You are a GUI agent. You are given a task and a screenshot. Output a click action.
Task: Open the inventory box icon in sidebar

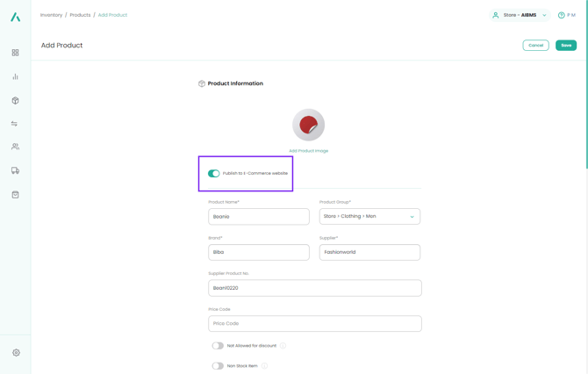[15, 100]
